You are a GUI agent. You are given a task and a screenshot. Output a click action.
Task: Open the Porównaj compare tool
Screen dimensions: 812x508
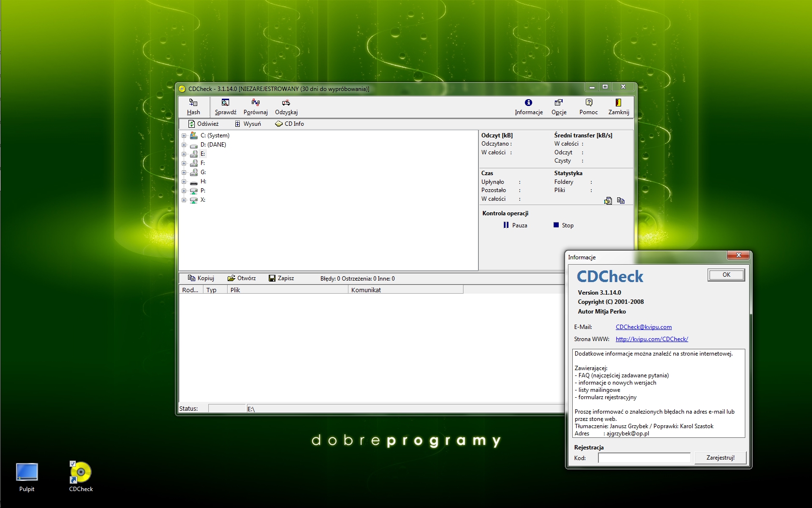click(255, 107)
